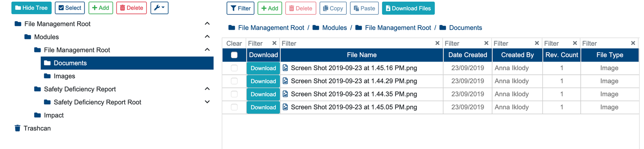The image size is (644, 149).
Task: Clear the File Type filter with X
Action: tap(633, 43)
